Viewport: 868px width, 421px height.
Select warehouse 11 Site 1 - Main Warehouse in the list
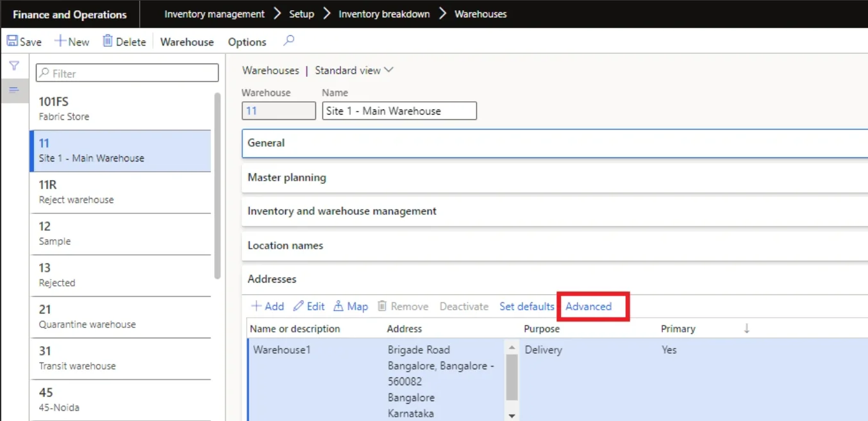pos(121,151)
